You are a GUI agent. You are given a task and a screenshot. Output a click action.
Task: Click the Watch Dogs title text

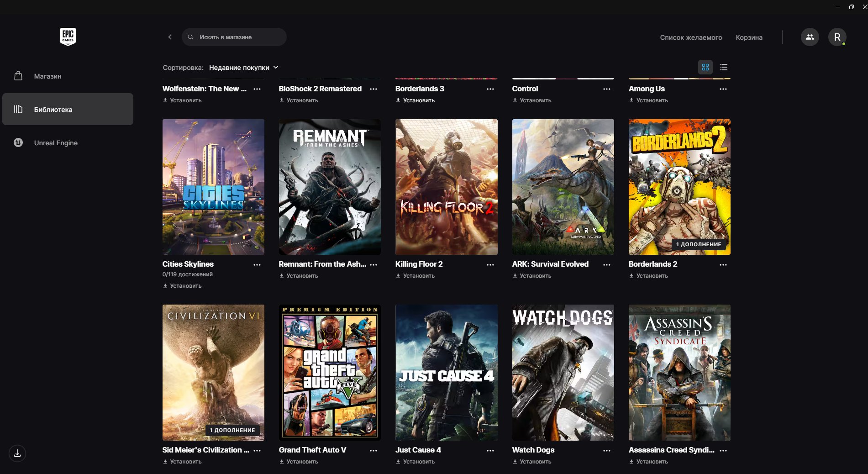[x=533, y=450]
